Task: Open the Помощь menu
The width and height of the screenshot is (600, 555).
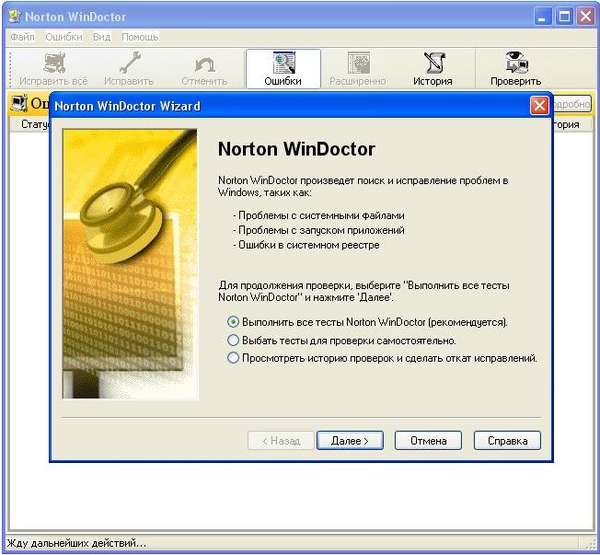Action: pos(140,37)
